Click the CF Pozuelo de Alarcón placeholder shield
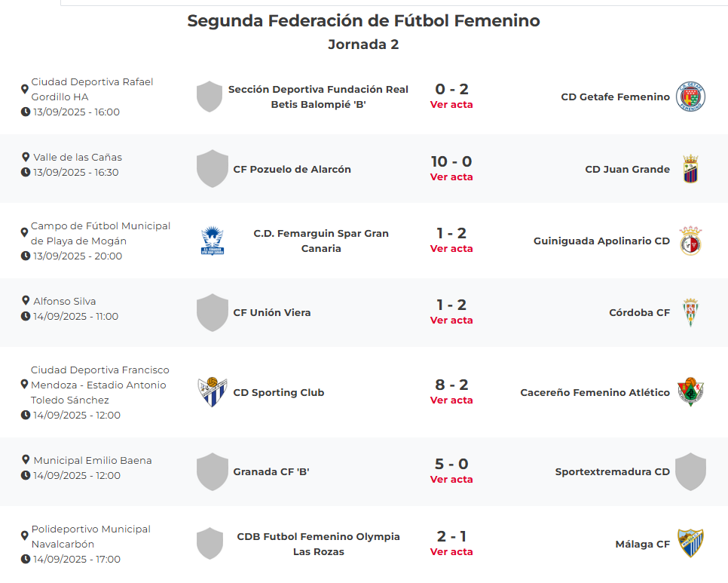Image resolution: width=728 pixels, height=583 pixels. click(213, 169)
